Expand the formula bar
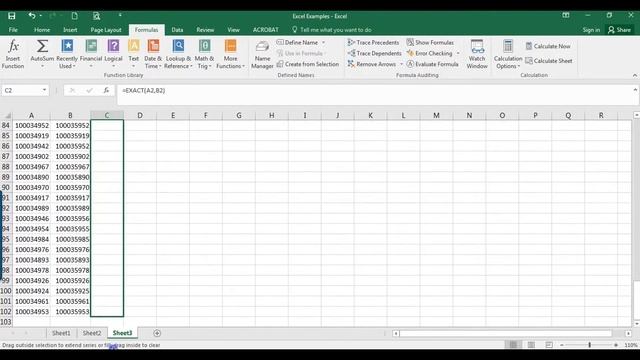 [x=635, y=90]
